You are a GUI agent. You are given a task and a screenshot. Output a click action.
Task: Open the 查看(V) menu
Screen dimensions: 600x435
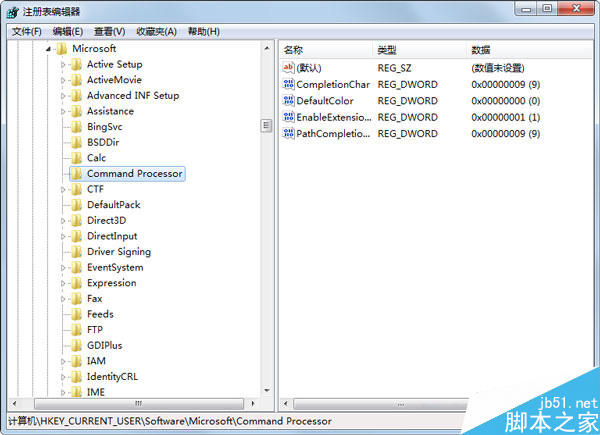click(110, 31)
